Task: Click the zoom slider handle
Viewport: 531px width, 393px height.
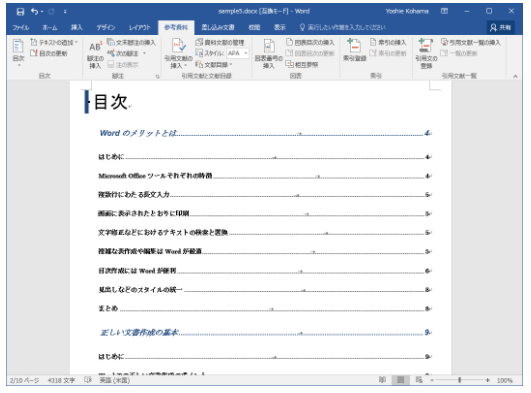Action: point(460,380)
